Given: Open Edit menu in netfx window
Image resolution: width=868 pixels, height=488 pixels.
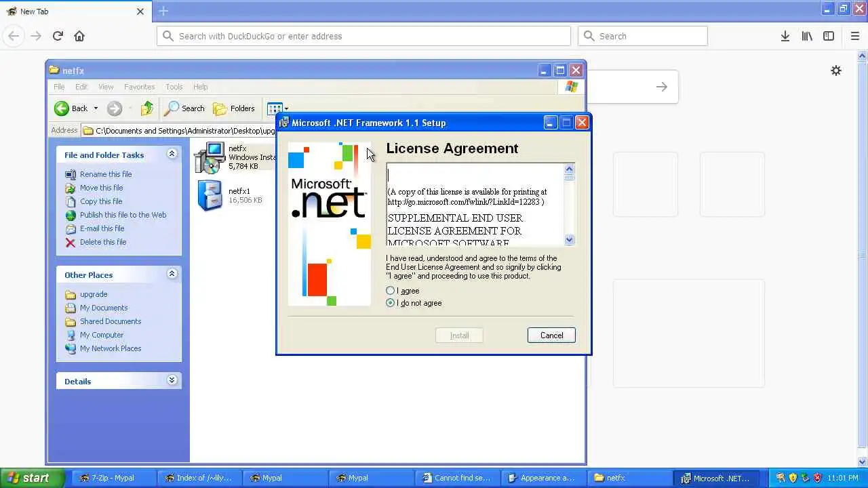Looking at the screenshot, I should (x=81, y=87).
